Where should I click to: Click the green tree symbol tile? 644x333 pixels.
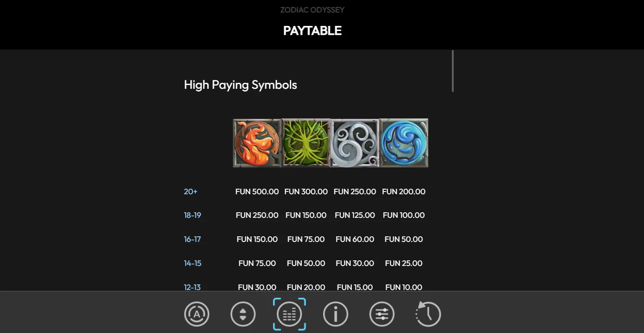click(x=306, y=143)
